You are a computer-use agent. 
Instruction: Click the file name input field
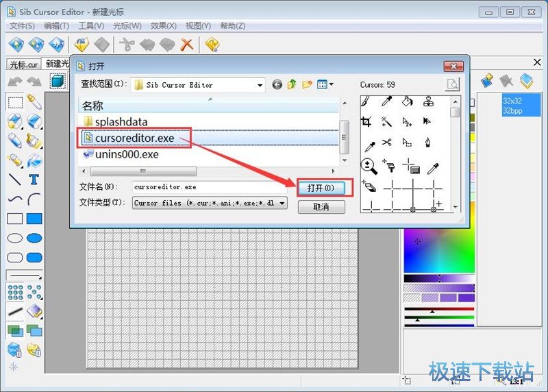point(210,187)
